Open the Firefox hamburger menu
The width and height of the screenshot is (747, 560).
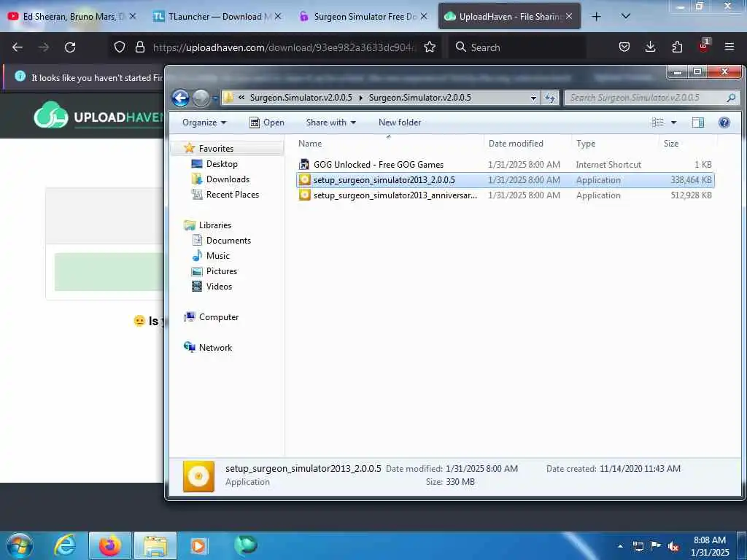[x=729, y=47]
